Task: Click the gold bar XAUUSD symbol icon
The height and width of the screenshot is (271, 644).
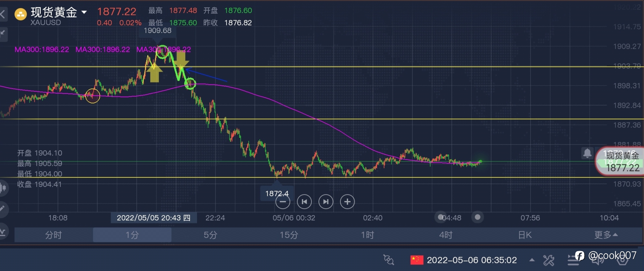Action: 21,14
